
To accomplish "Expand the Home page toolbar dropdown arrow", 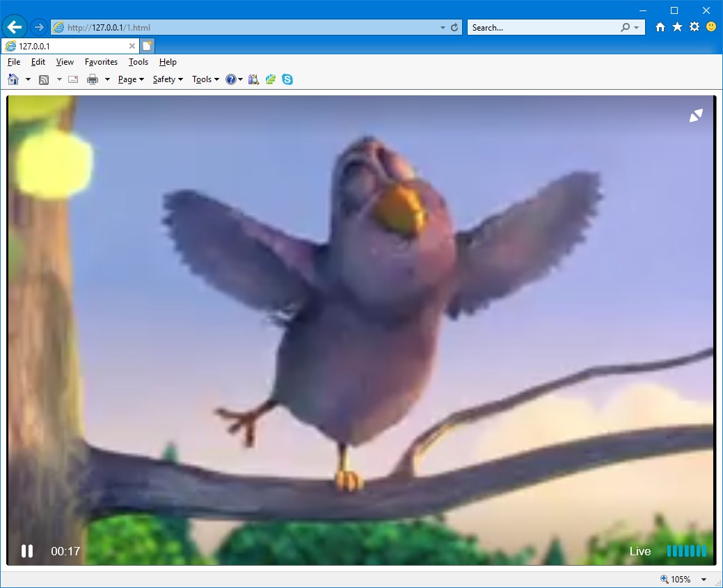I will [x=28, y=80].
